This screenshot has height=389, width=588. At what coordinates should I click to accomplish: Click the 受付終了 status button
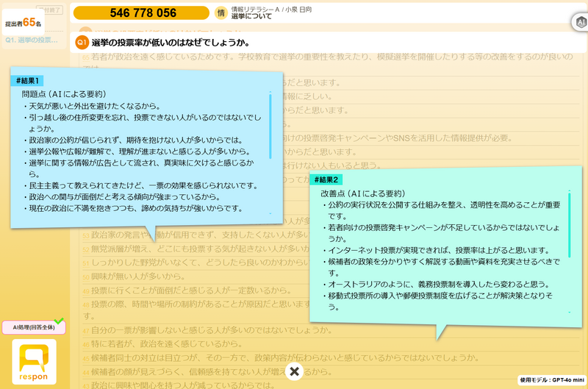[x=49, y=10]
